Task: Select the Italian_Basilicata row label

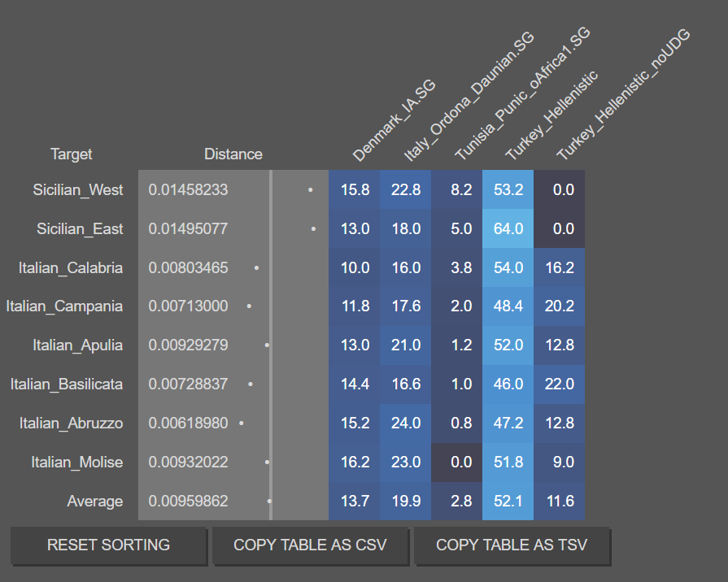Action: (67, 384)
